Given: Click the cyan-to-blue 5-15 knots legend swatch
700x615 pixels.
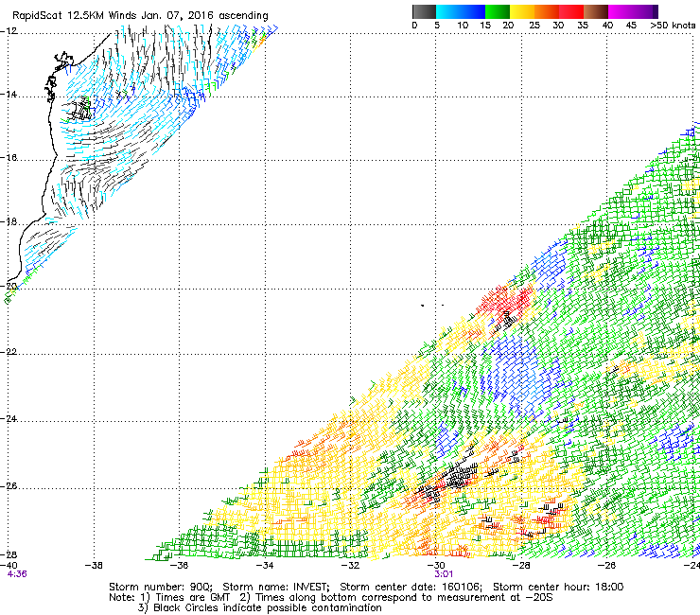Looking at the screenshot, I should tap(461, 11).
